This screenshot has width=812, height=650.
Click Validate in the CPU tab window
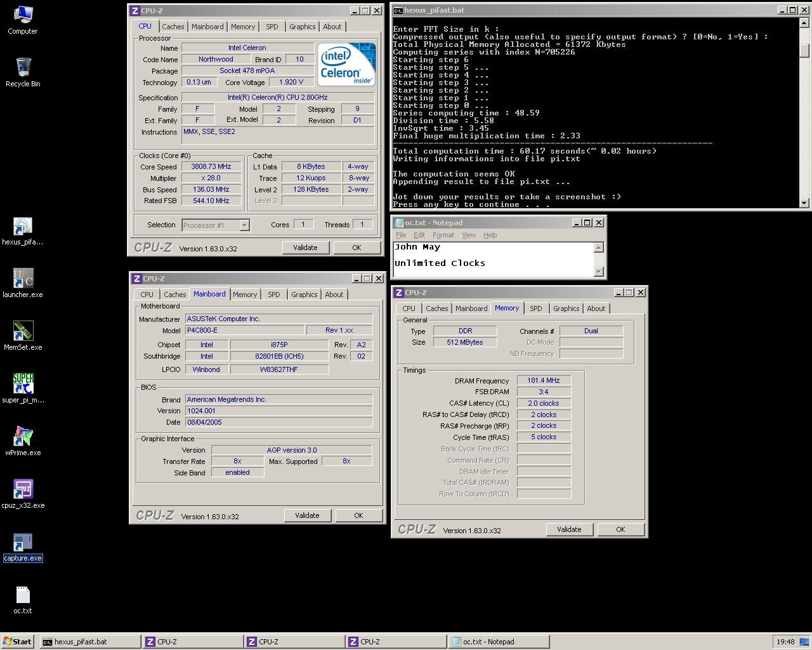[305, 248]
